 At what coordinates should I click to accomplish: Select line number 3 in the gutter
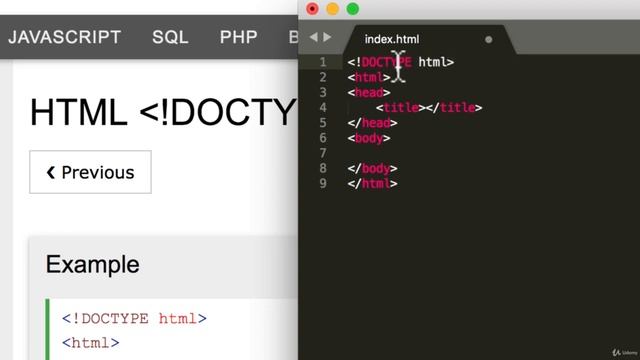[323, 92]
